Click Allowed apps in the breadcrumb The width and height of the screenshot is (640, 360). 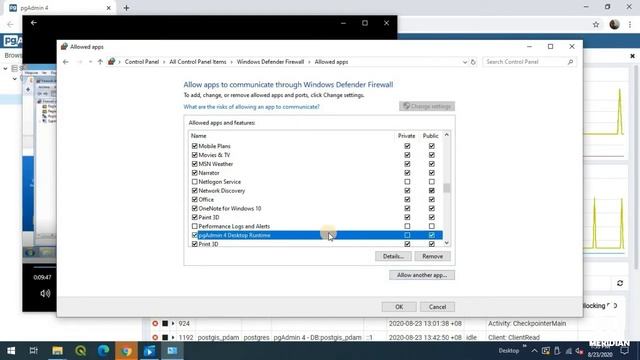(x=331, y=62)
